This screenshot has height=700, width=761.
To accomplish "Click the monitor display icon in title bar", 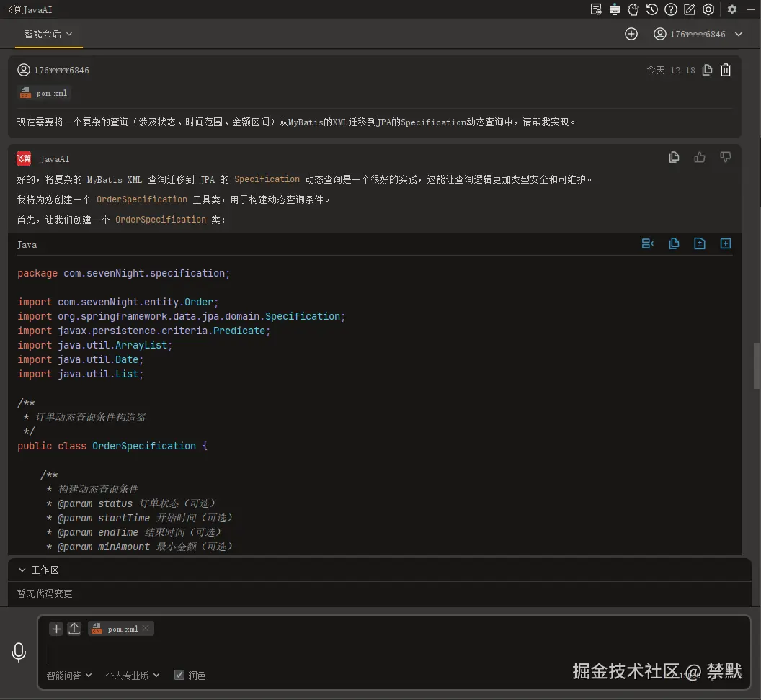I will point(615,9).
